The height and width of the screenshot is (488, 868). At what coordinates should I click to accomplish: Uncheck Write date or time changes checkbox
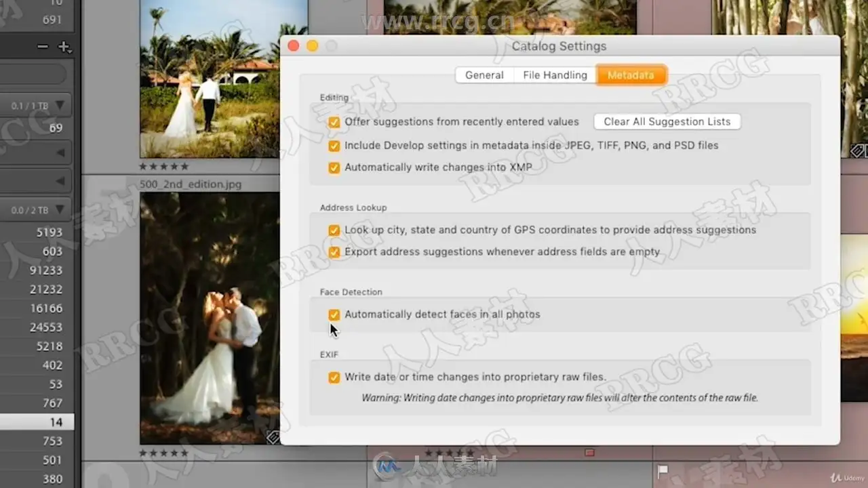[334, 378]
